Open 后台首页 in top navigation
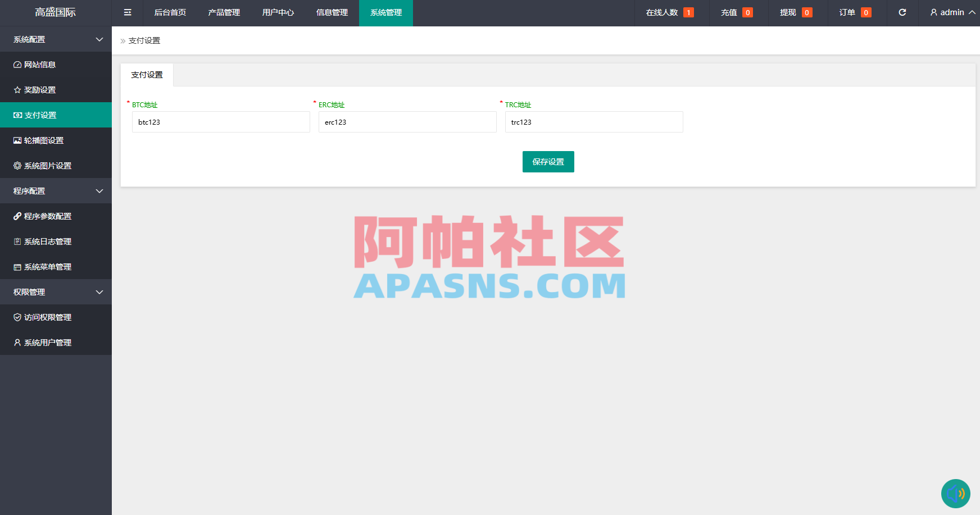 click(x=170, y=12)
